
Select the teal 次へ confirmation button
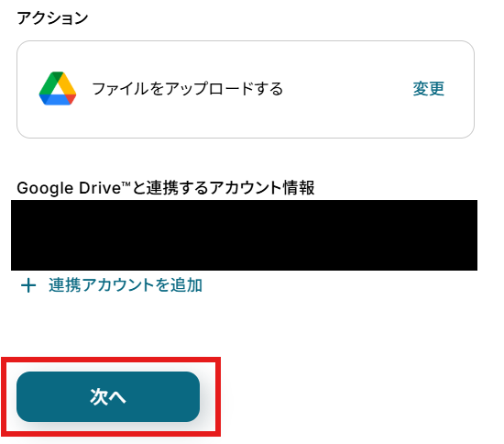pos(108,396)
